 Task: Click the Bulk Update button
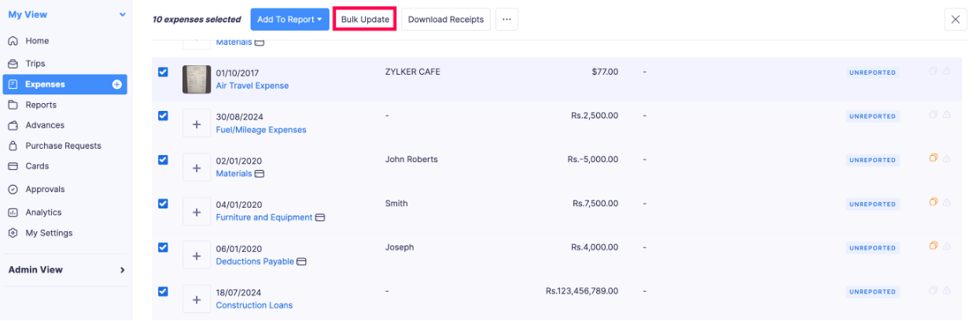[365, 20]
